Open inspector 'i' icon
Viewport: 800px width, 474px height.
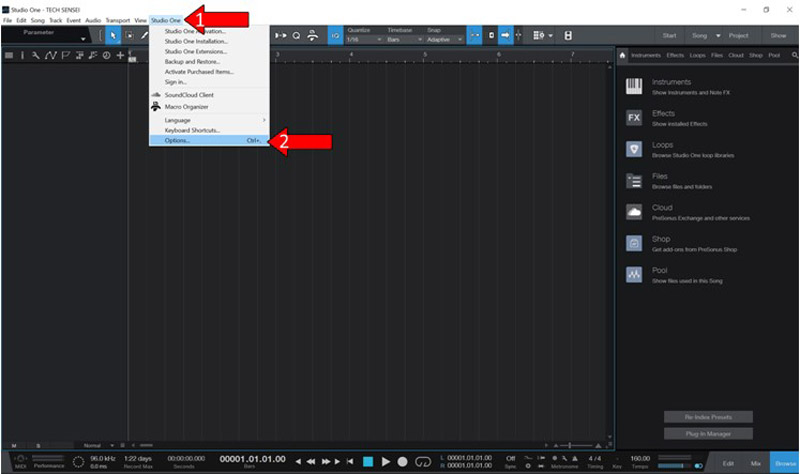point(22,55)
